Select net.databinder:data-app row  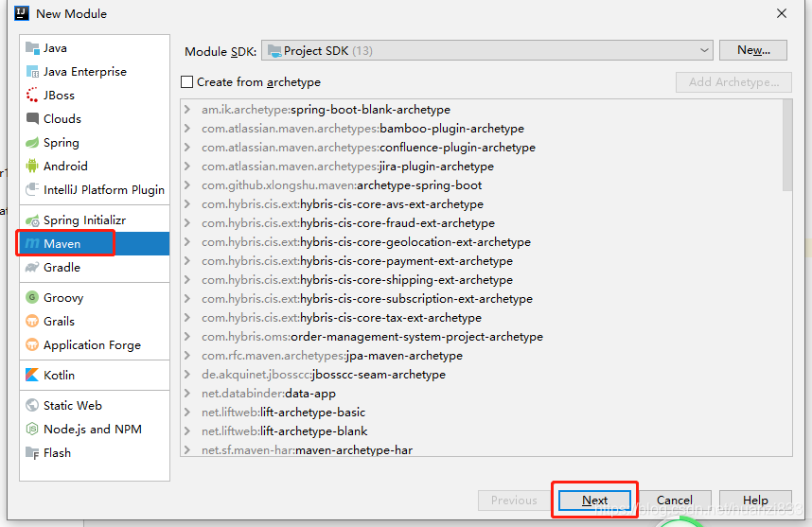pyautogui.click(x=482, y=394)
